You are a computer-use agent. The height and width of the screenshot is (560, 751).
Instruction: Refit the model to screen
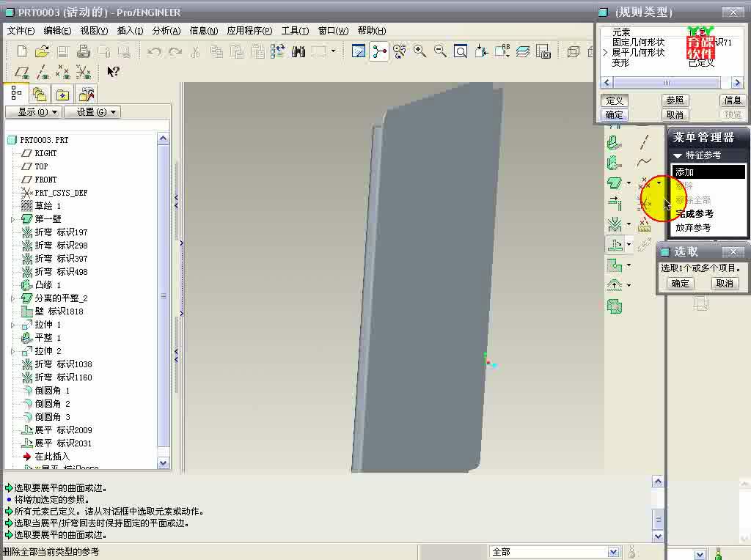pyautogui.click(x=461, y=51)
